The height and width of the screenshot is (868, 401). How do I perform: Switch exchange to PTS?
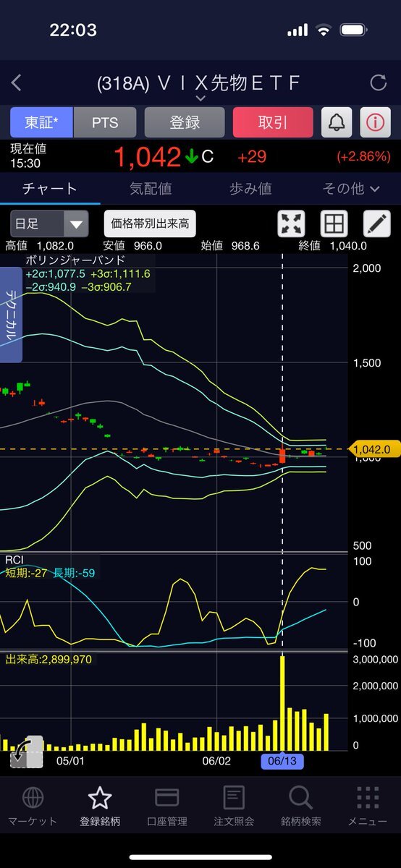(104, 122)
